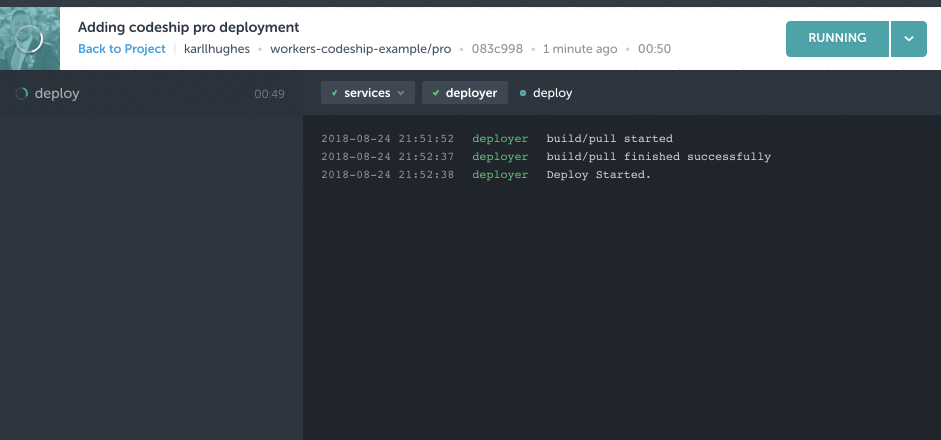Screen dimensions: 941x440
Task: Click the green checkmark on deployer
Action: pyautogui.click(x=436, y=94)
